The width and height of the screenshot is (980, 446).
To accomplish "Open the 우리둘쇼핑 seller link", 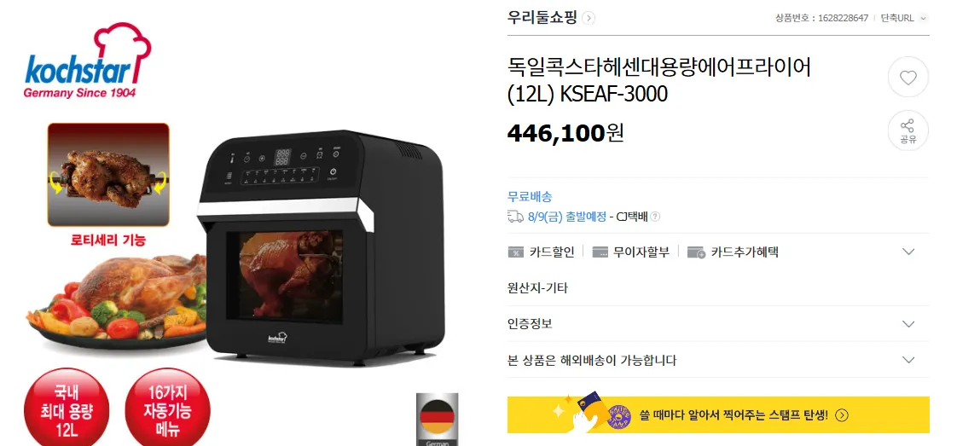I will tap(542, 18).
